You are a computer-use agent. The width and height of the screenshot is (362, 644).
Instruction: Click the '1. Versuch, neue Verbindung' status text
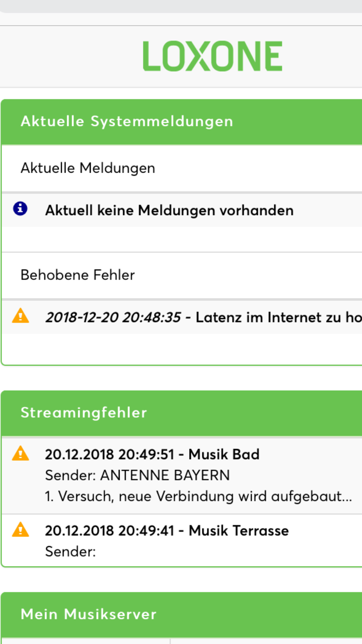[x=198, y=496]
